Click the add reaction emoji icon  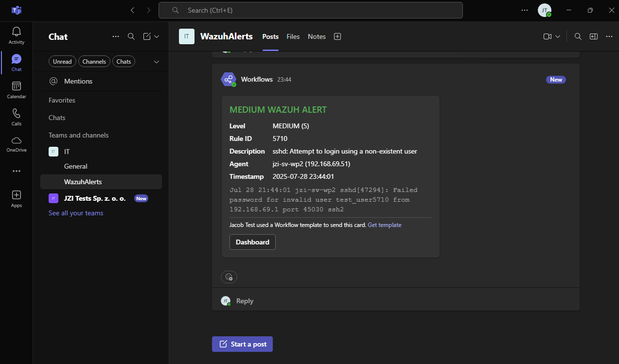[229, 277]
